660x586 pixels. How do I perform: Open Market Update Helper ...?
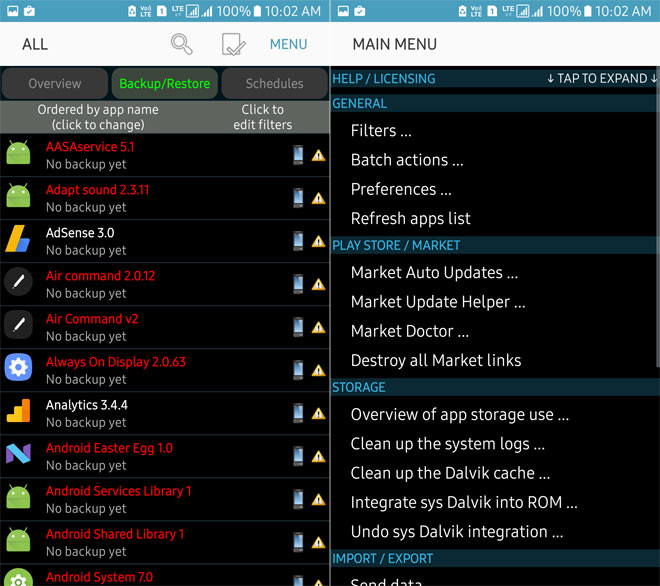(494, 302)
